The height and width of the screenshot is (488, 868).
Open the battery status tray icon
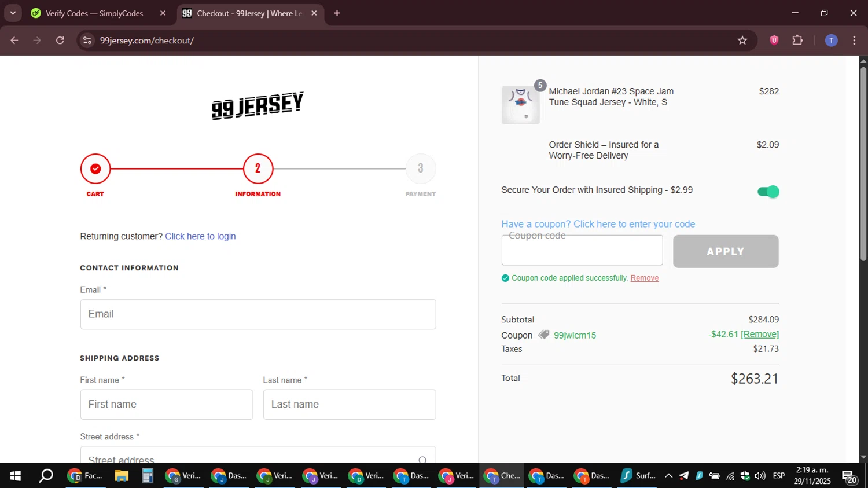tap(715, 476)
